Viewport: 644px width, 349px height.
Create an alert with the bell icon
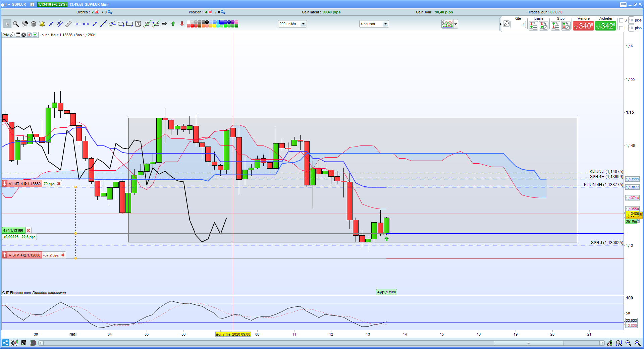point(42,24)
